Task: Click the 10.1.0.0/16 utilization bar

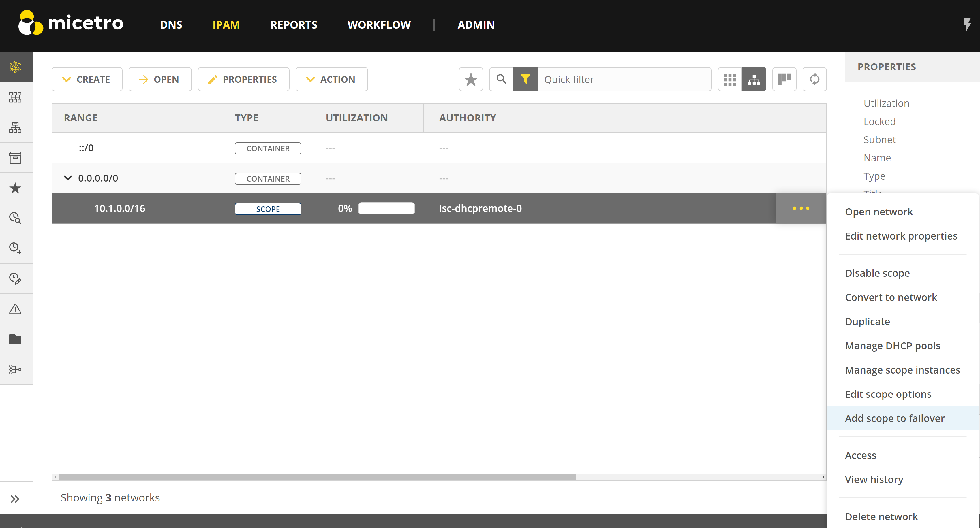Action: coord(386,208)
